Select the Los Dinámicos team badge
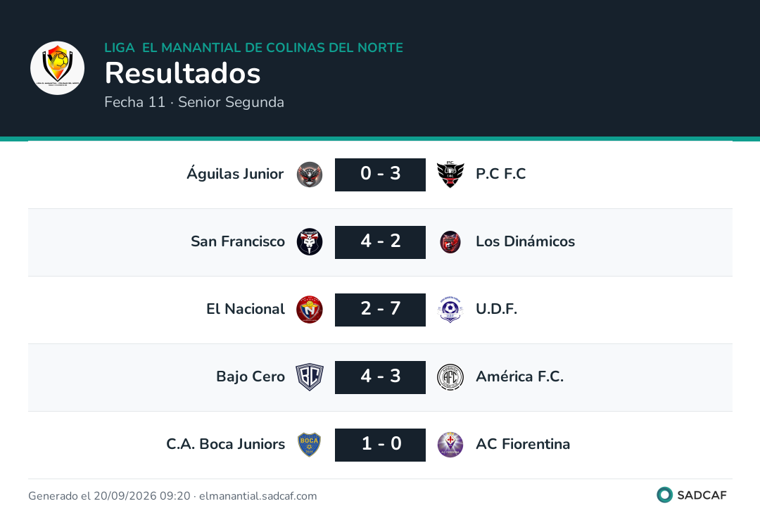 pyautogui.click(x=450, y=242)
